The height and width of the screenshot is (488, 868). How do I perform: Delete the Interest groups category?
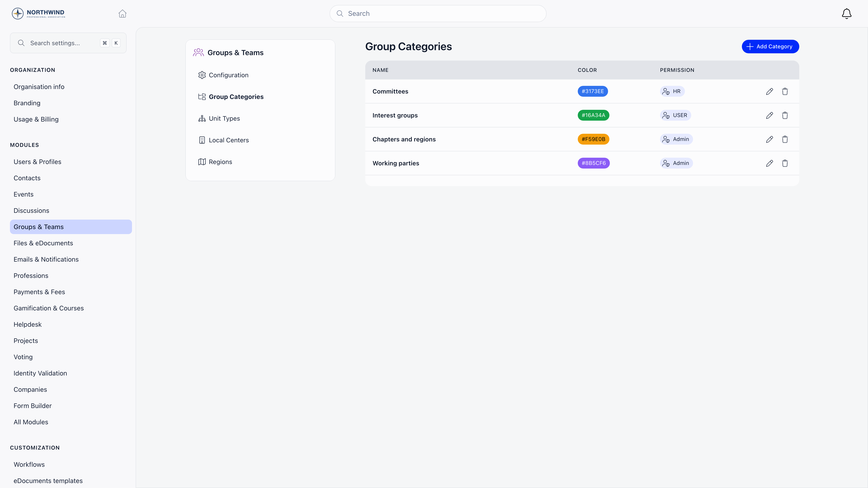click(785, 115)
